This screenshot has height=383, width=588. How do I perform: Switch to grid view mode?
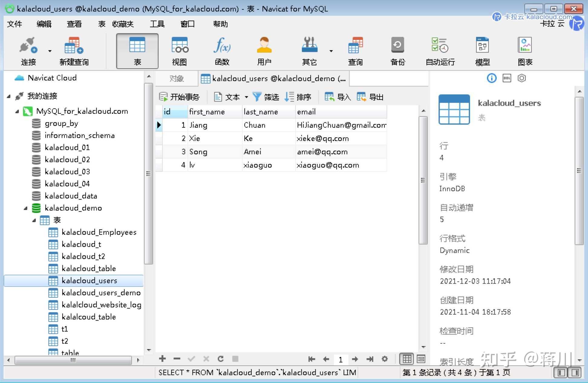[407, 359]
